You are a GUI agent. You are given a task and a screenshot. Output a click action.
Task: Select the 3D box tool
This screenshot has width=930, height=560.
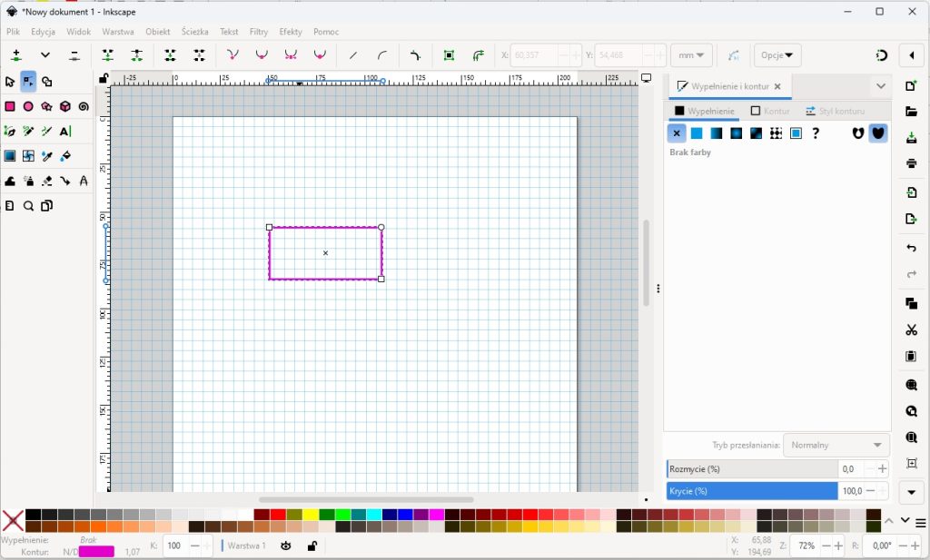(65, 107)
